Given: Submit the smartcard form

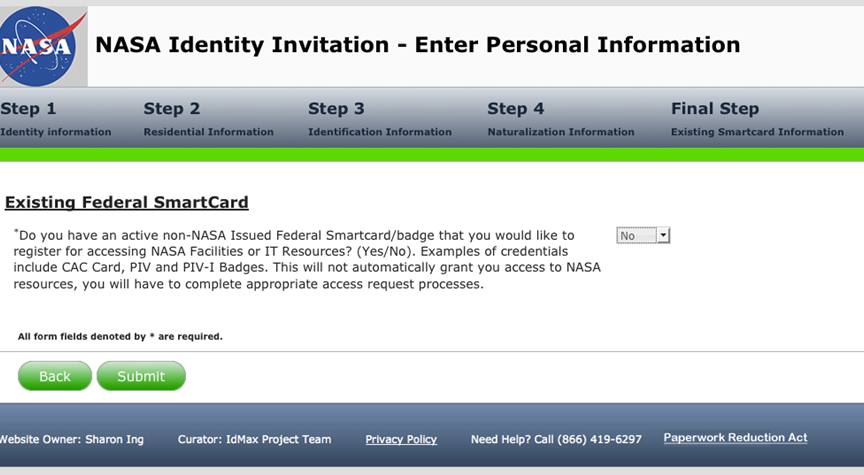Looking at the screenshot, I should 141,376.
